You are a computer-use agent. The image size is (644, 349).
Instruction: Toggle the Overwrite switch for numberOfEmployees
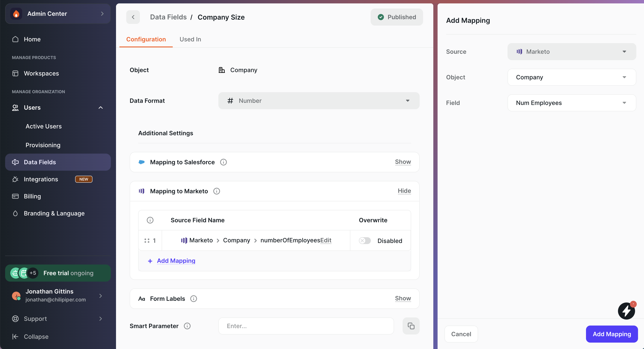[365, 240]
